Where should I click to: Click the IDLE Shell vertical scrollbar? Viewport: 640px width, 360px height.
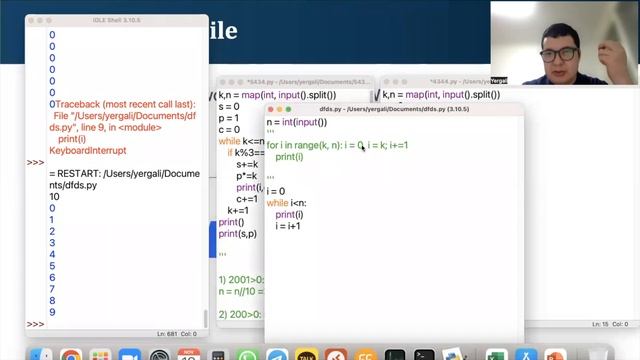tap(205, 318)
